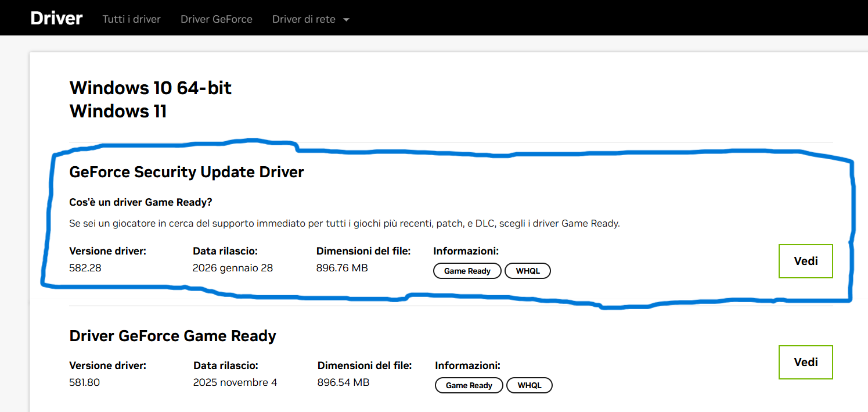Image resolution: width=868 pixels, height=412 pixels.
Task: Click Cos'è un driver Game Ready? heading
Action: 141,202
